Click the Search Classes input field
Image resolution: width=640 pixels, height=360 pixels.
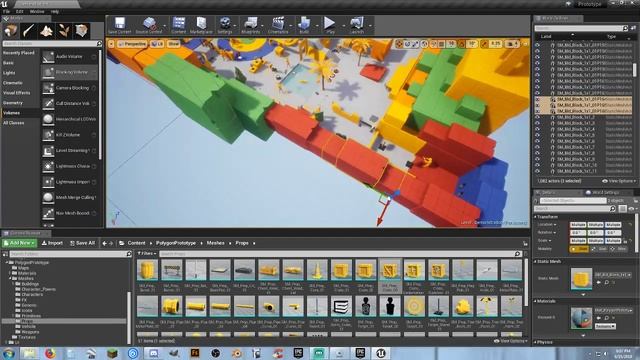(x=51, y=43)
